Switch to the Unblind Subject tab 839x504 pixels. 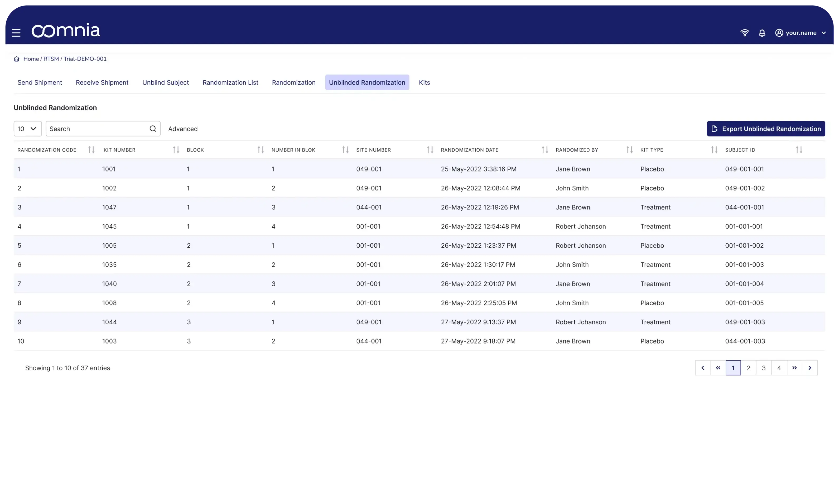tap(166, 82)
